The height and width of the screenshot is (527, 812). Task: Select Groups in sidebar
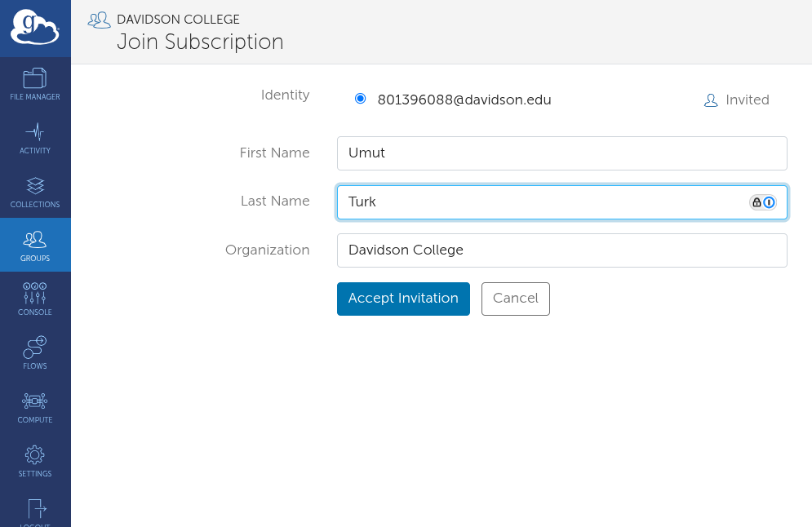pos(35,245)
